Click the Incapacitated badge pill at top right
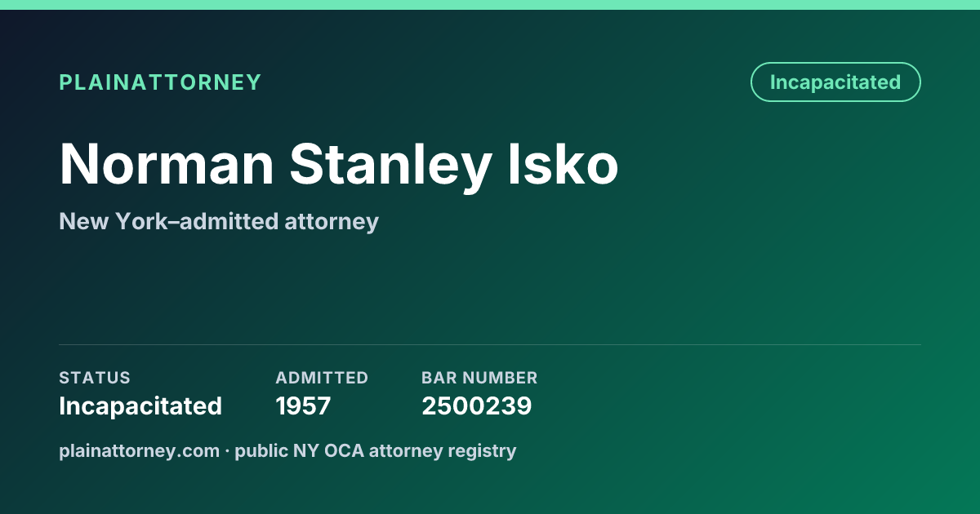 coord(835,82)
